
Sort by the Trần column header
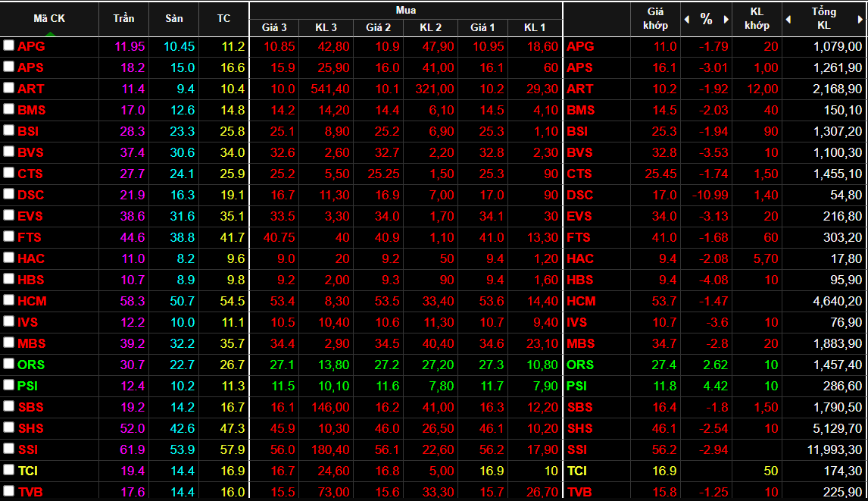(123, 18)
